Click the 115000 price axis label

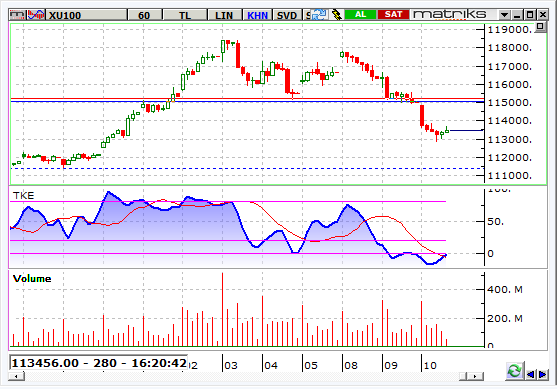pos(510,103)
